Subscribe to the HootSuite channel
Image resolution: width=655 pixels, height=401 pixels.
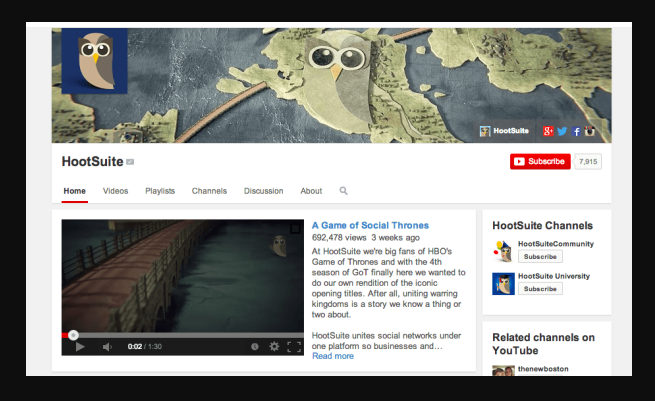[x=540, y=161]
